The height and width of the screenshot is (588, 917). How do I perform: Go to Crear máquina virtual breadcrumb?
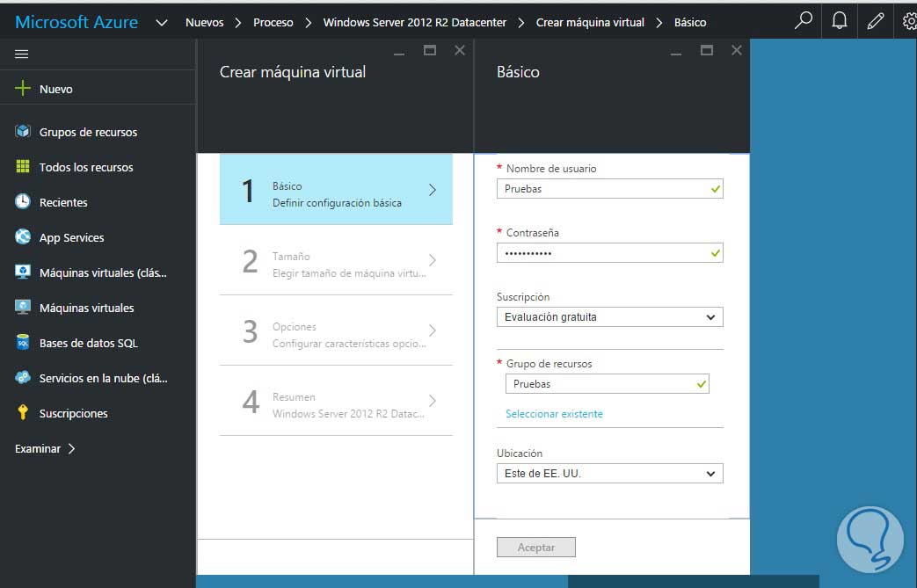pyautogui.click(x=590, y=22)
